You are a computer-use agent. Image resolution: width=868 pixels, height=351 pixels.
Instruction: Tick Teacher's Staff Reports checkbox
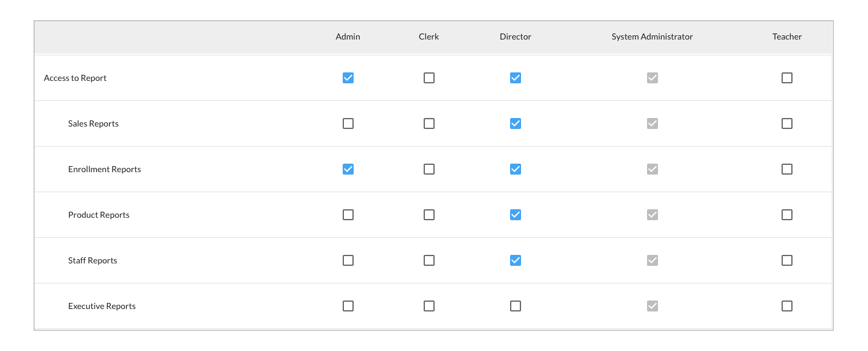click(787, 260)
